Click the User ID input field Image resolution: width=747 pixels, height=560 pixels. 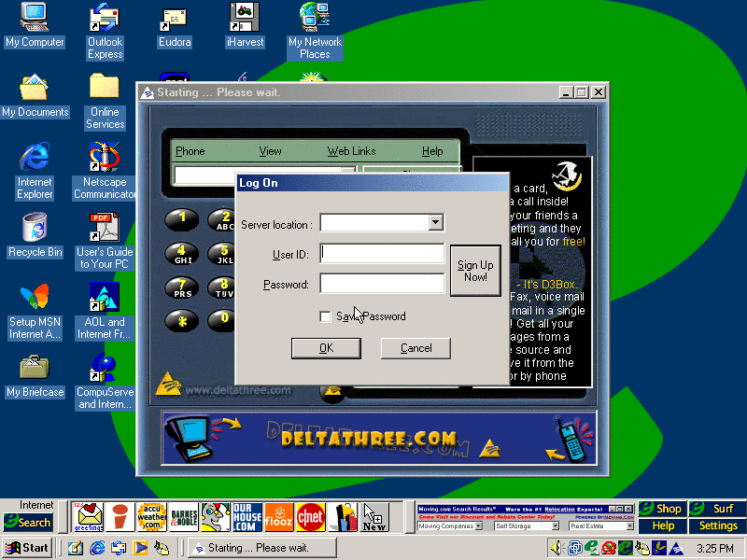[x=382, y=254]
